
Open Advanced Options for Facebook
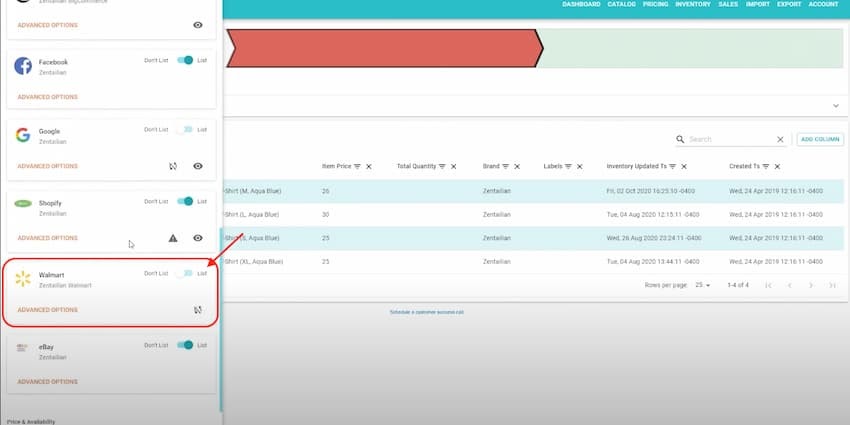(x=48, y=97)
